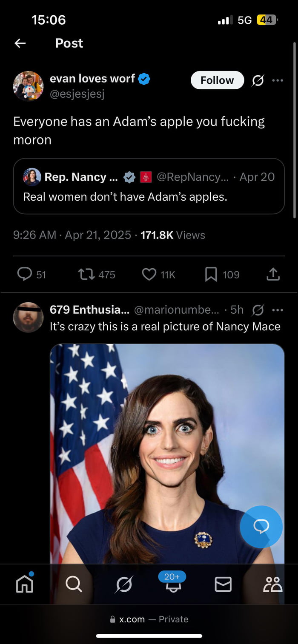Open Communities via the people icon
298x644 pixels.
(273, 584)
